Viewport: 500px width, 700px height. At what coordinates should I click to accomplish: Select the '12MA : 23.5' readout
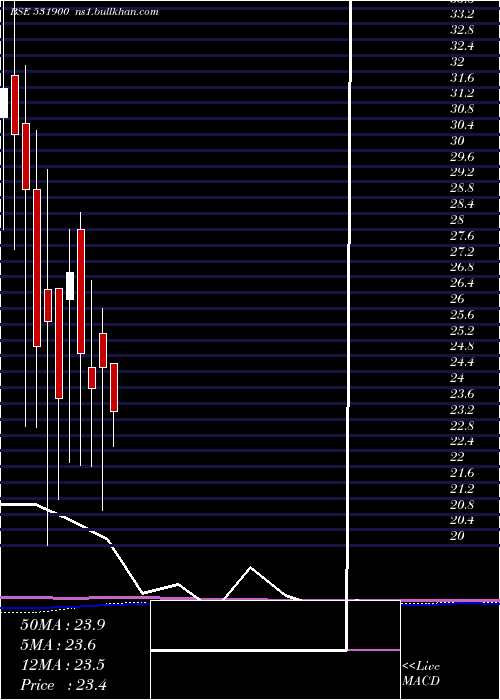(x=63, y=665)
